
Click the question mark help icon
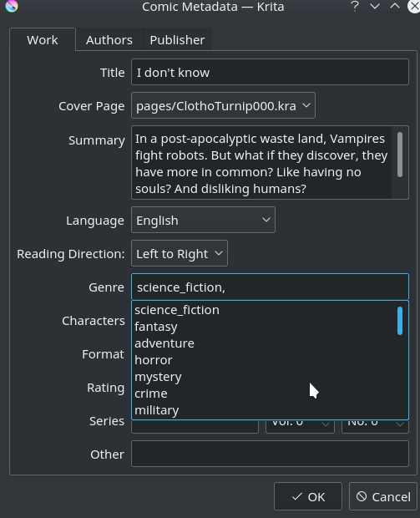coord(355,7)
